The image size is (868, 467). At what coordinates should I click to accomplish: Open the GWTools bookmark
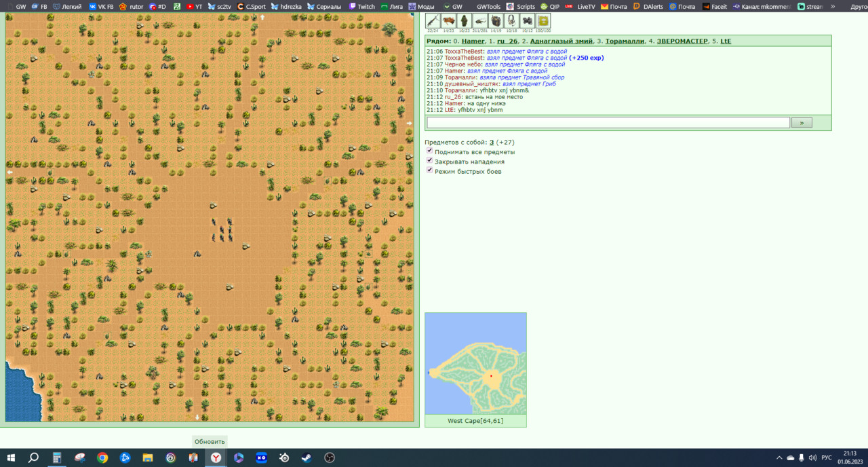pyautogui.click(x=488, y=6)
